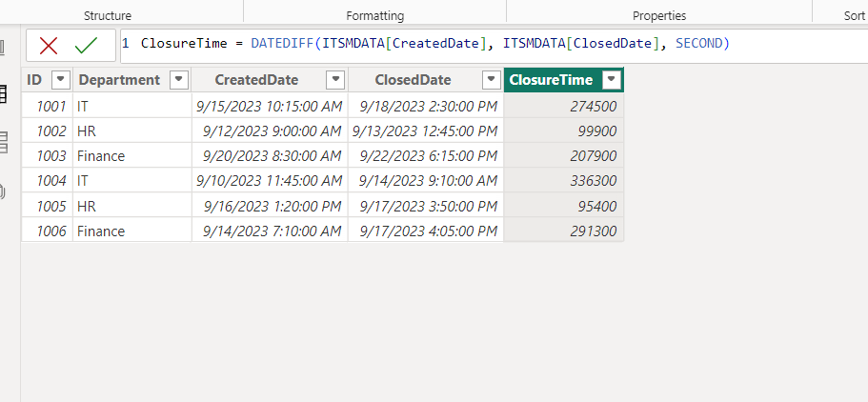Select ID cell 1005
Screen dimensions: 868x402
pos(47,206)
